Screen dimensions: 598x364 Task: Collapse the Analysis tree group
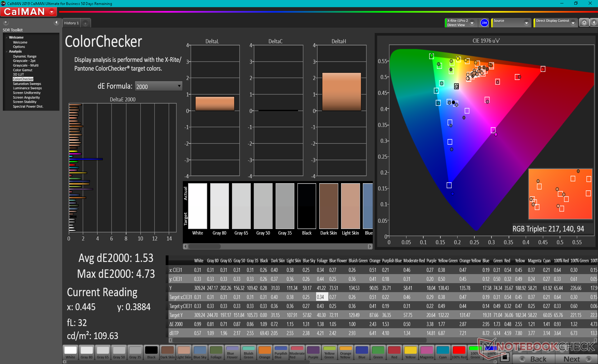pos(7,52)
